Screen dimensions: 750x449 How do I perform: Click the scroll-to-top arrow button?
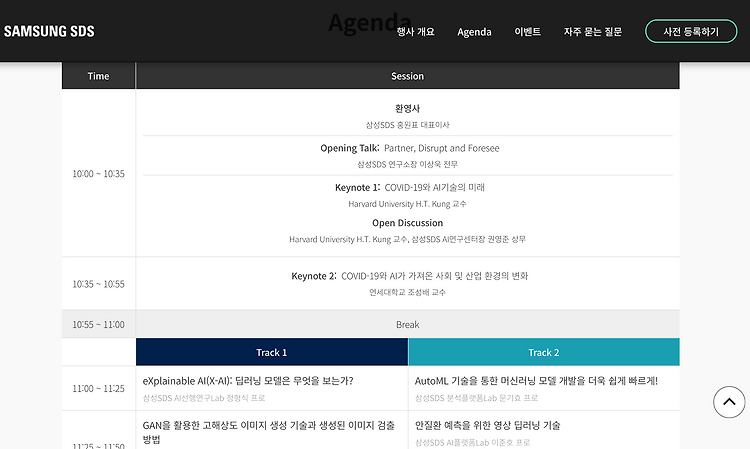click(729, 402)
